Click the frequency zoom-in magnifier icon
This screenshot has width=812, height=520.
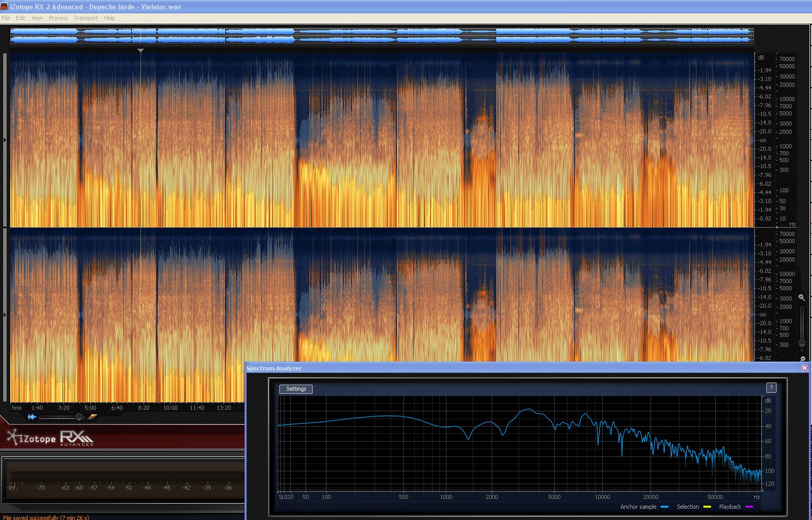802,297
